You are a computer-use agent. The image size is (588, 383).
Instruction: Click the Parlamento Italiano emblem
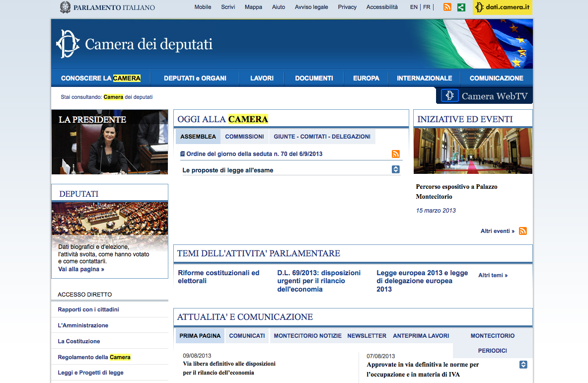coord(65,7)
